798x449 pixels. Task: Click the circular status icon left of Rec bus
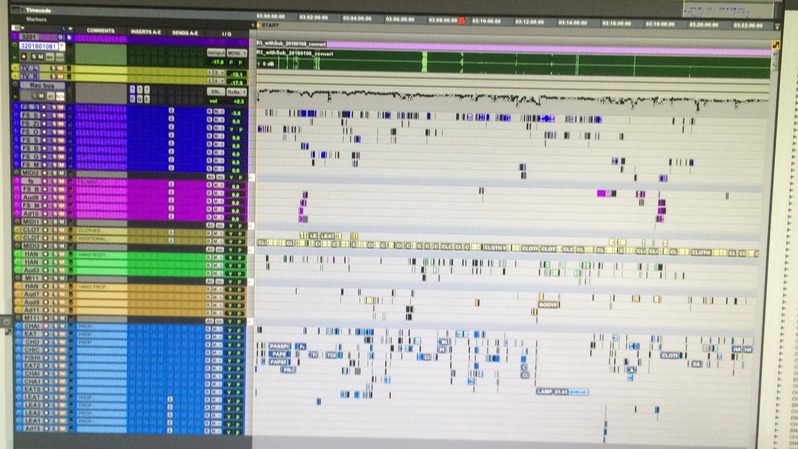15,84
